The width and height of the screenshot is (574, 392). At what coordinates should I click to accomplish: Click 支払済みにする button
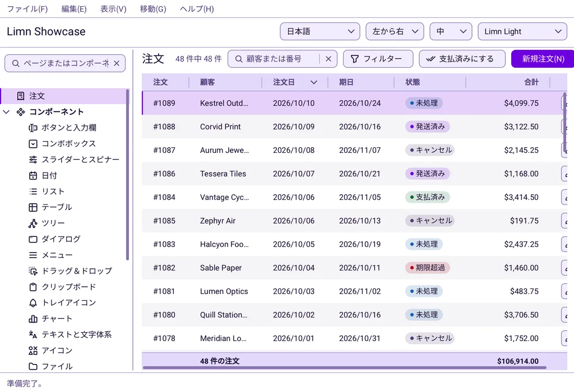(x=462, y=59)
